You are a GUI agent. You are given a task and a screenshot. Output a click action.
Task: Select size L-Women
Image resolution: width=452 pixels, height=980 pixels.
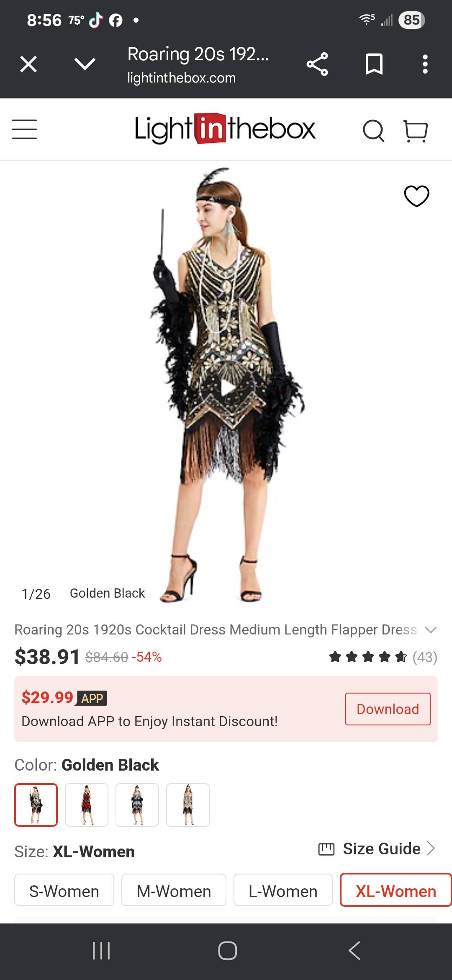tap(283, 890)
